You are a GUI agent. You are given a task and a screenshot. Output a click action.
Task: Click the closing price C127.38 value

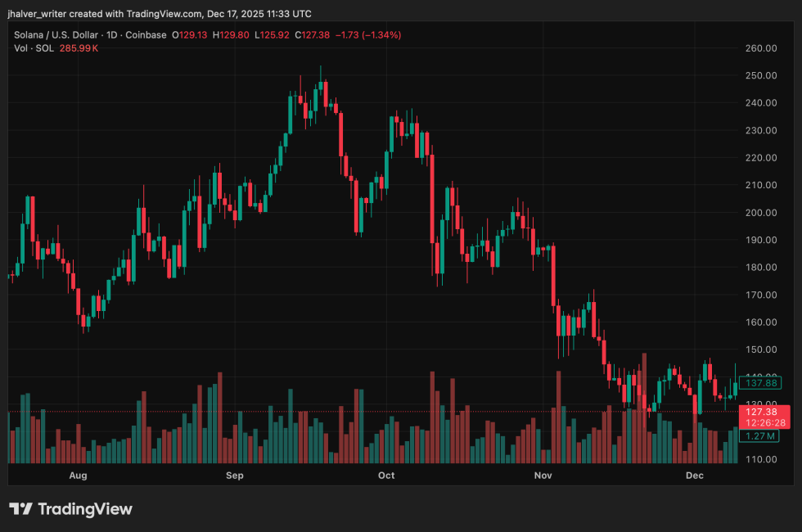(312, 35)
